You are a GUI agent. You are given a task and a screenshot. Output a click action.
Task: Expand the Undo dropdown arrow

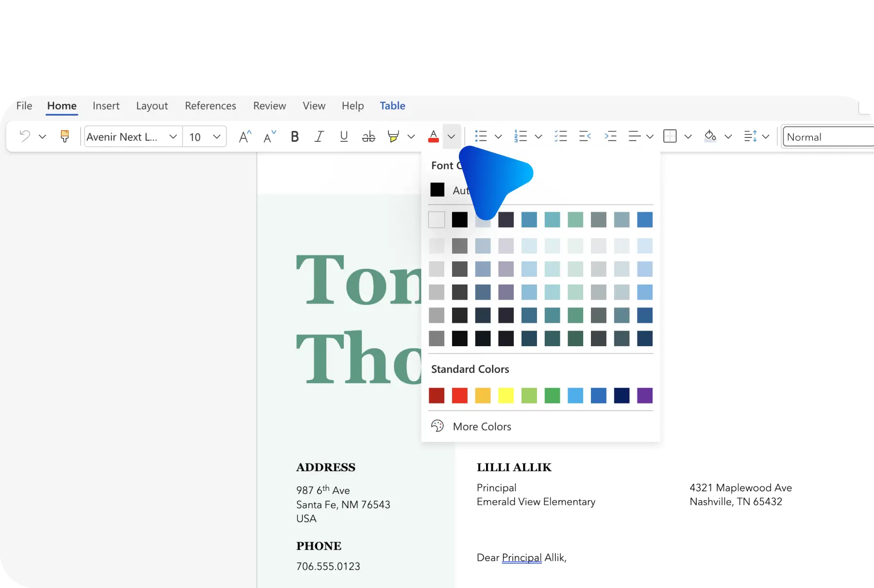pos(42,137)
